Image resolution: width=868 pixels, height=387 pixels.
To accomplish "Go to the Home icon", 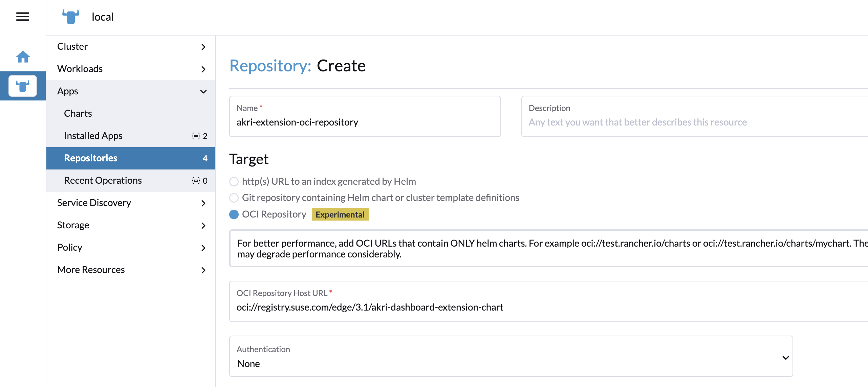I will point(23,56).
